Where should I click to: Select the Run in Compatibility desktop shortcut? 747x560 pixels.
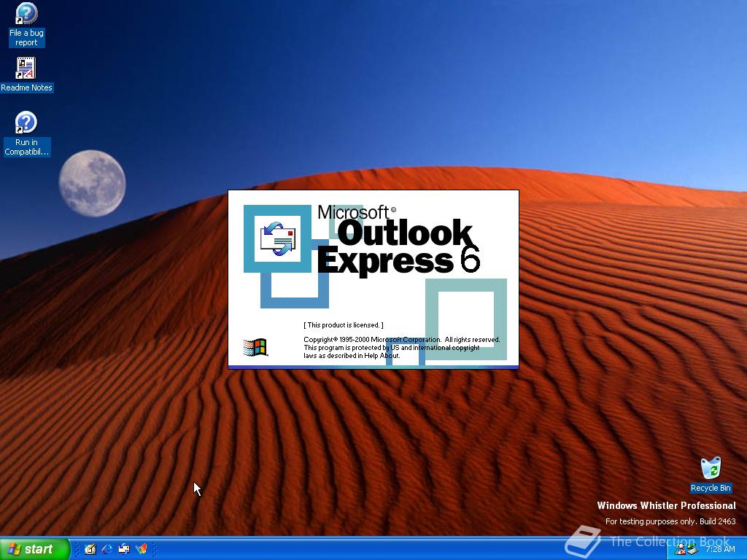26,134
